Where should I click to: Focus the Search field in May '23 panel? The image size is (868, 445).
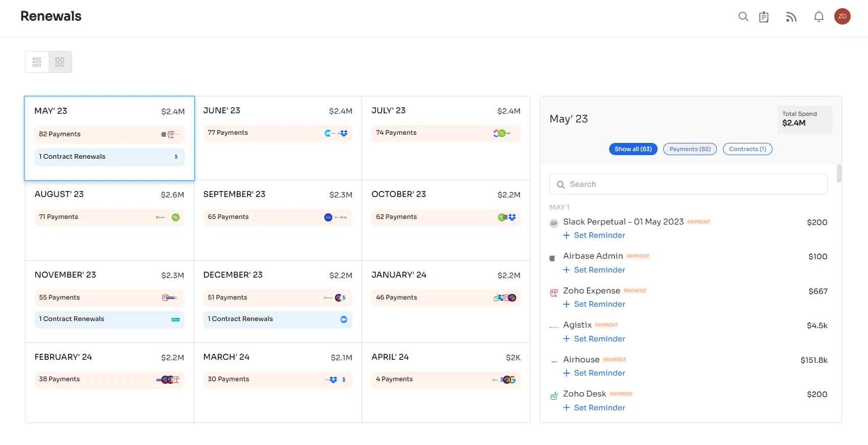(x=688, y=184)
